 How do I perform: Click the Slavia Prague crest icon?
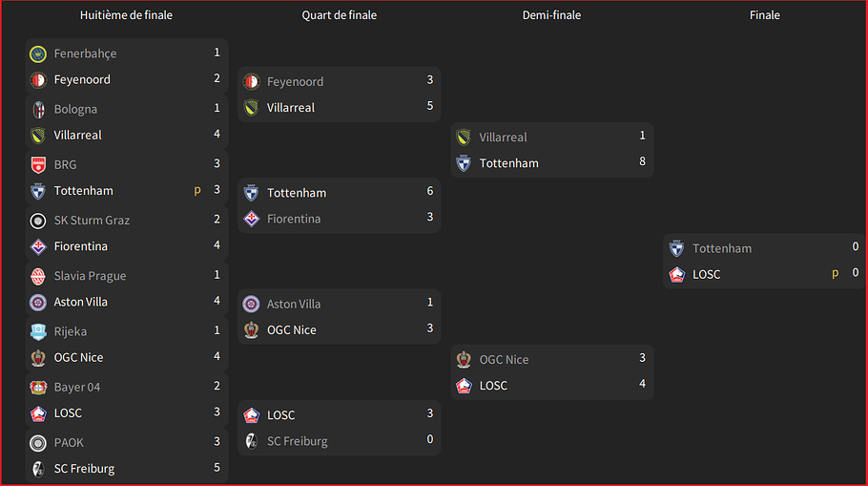point(38,276)
